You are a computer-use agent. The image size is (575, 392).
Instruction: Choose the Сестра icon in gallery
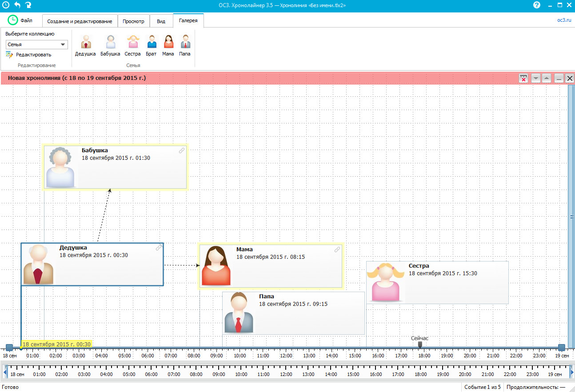tap(133, 42)
